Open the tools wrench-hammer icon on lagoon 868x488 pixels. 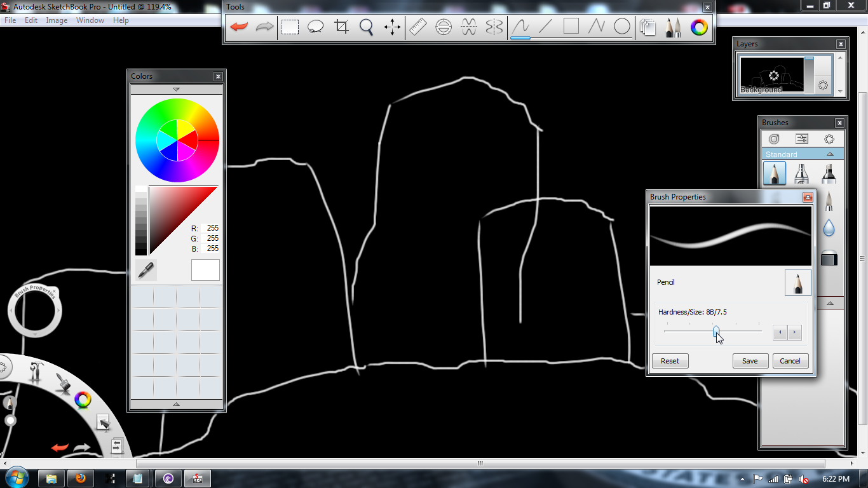[36, 371]
